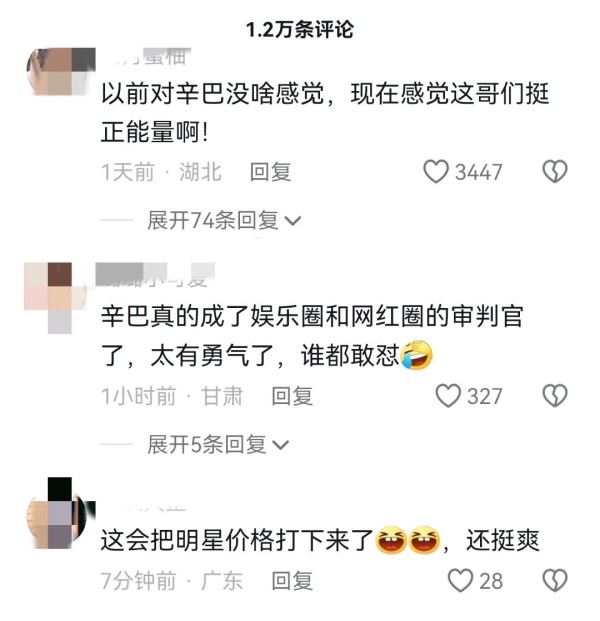The height and width of the screenshot is (621, 600).
Task: Expand the 5 replies thread
Action: [x=218, y=444]
